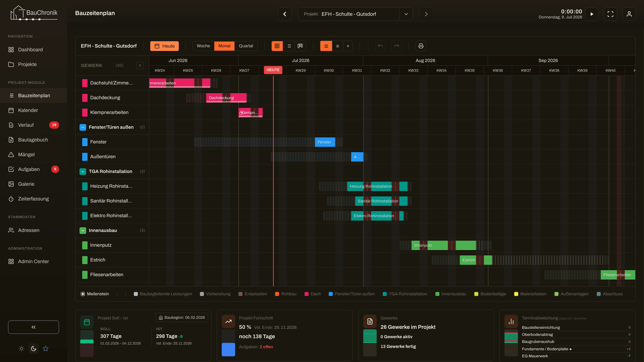The image size is (644, 362).
Task: Select the grid view layout icon
Action: point(277,46)
